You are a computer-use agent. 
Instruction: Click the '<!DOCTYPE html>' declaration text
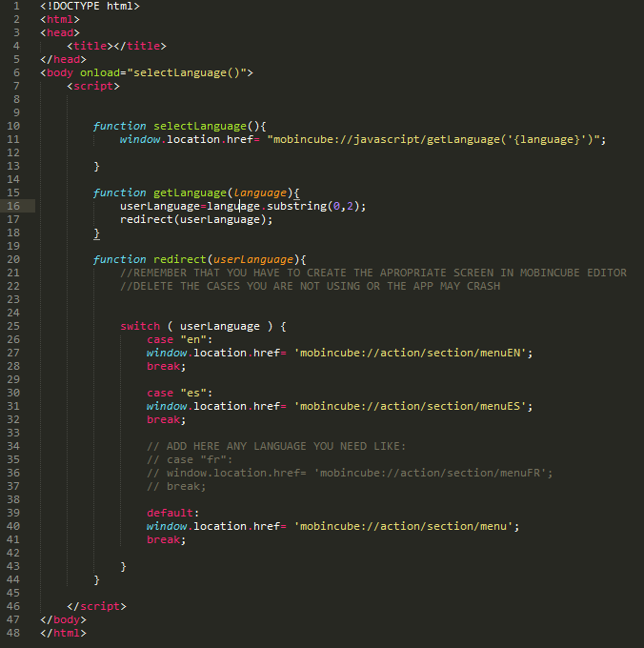91,7
